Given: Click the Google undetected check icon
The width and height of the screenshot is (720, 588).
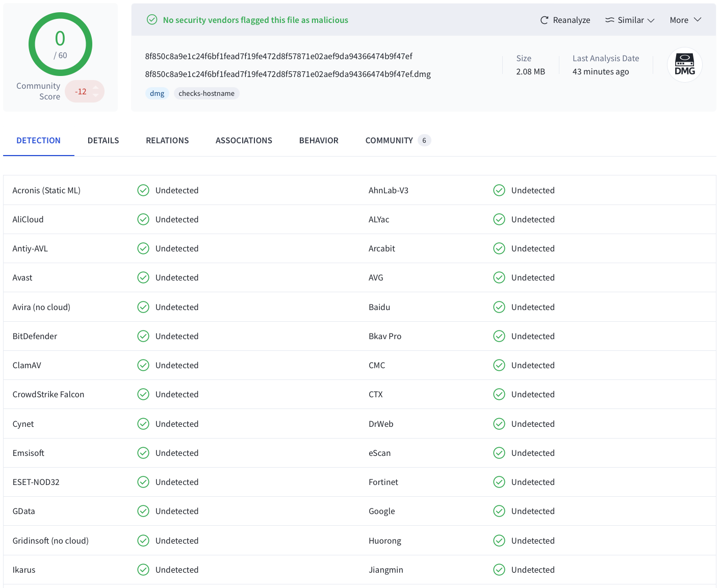Looking at the screenshot, I should (499, 511).
